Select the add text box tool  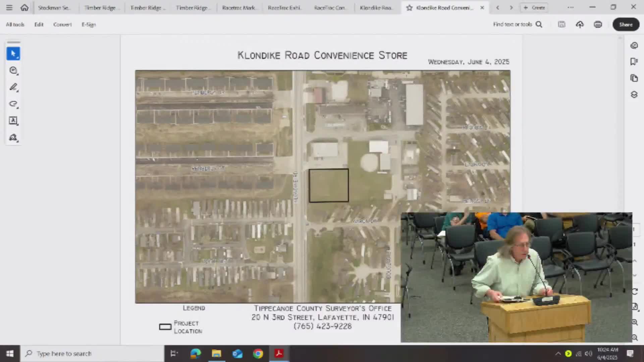point(13,121)
